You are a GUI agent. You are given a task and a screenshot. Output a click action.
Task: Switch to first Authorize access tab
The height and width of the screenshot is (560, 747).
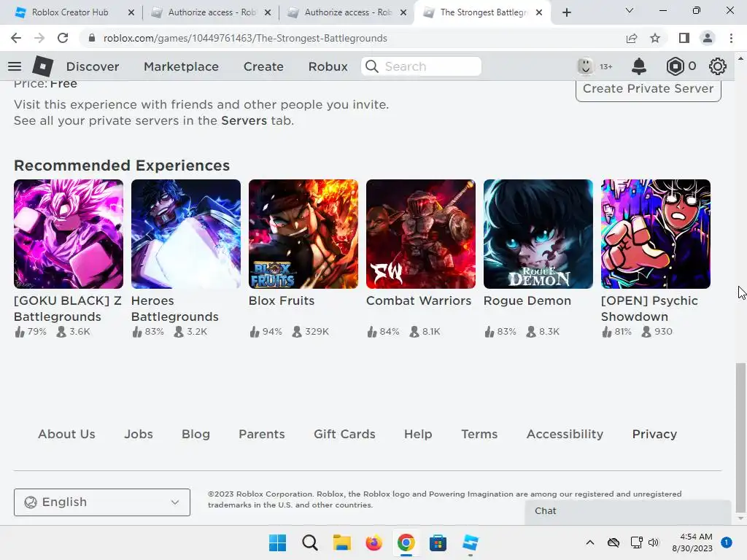point(209,12)
